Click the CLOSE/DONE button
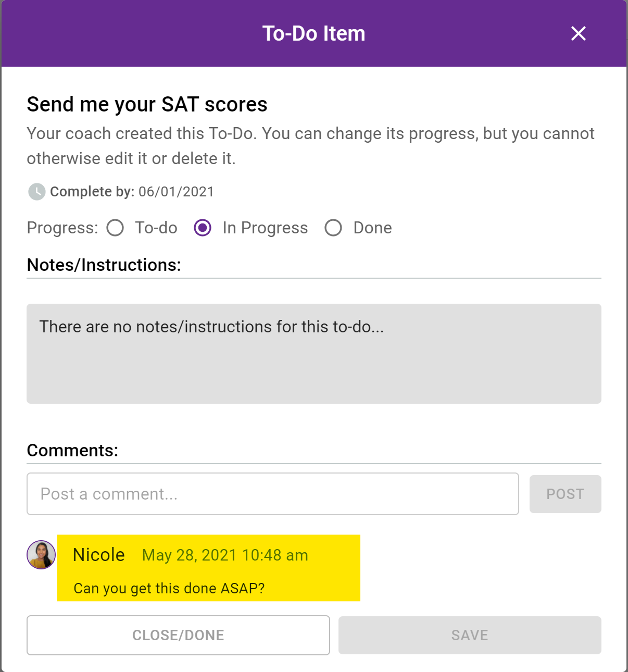This screenshot has height=672, width=628. click(178, 635)
